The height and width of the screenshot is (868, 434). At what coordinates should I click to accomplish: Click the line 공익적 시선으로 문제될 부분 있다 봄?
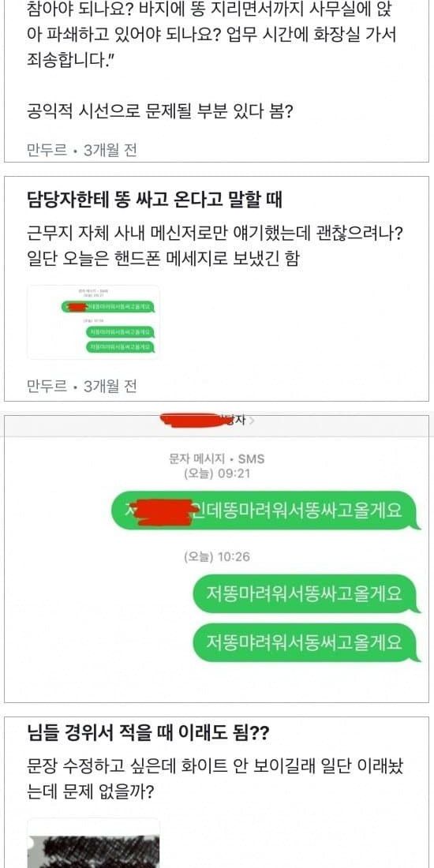(x=160, y=114)
